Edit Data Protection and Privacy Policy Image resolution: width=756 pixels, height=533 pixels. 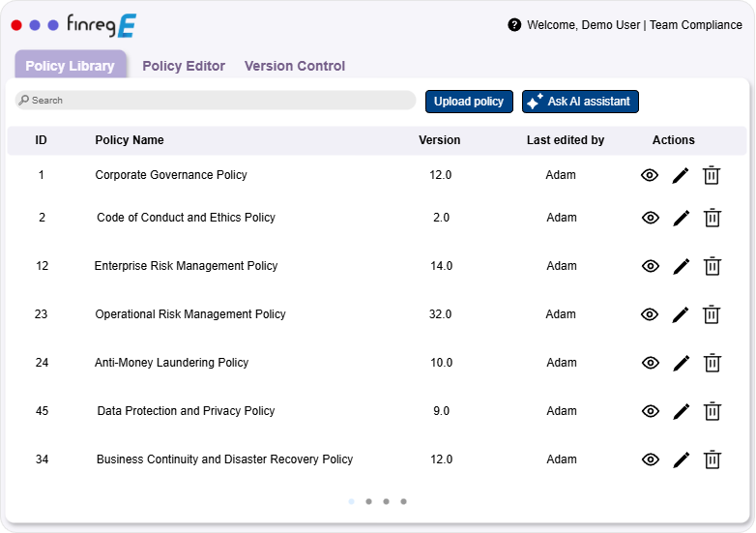tap(682, 411)
